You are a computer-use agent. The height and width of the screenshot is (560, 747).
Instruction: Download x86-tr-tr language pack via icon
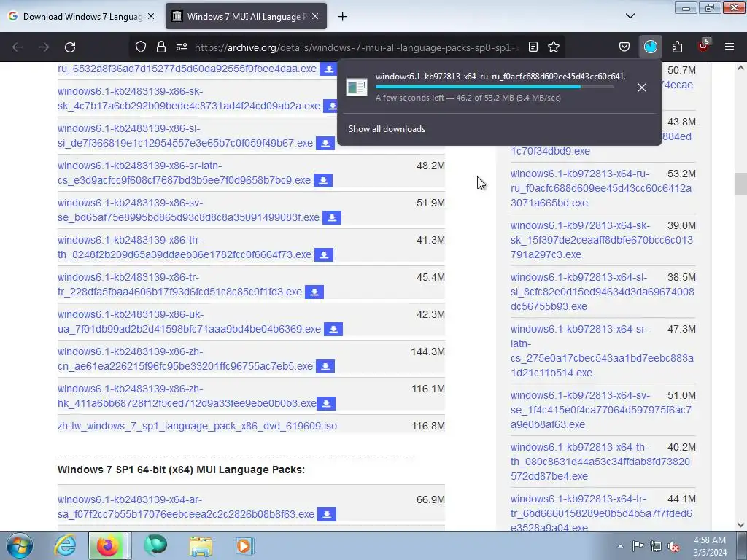(x=314, y=292)
